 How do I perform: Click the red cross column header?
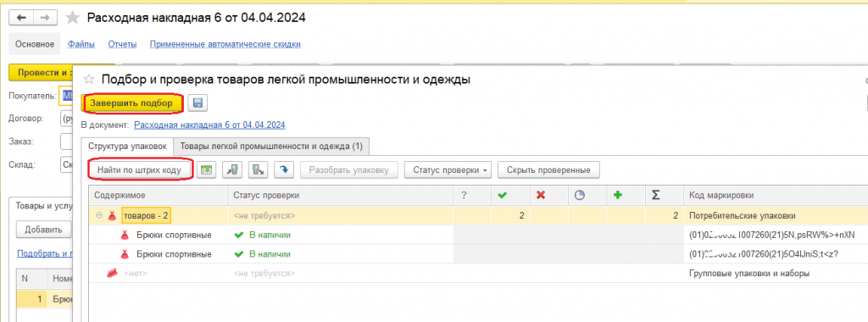(549, 195)
